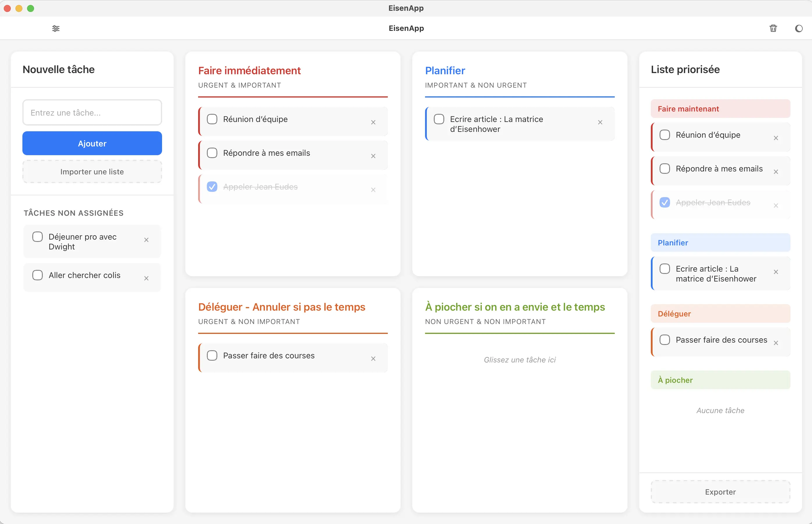Click the Exporter button
This screenshot has width=812, height=524.
point(720,492)
